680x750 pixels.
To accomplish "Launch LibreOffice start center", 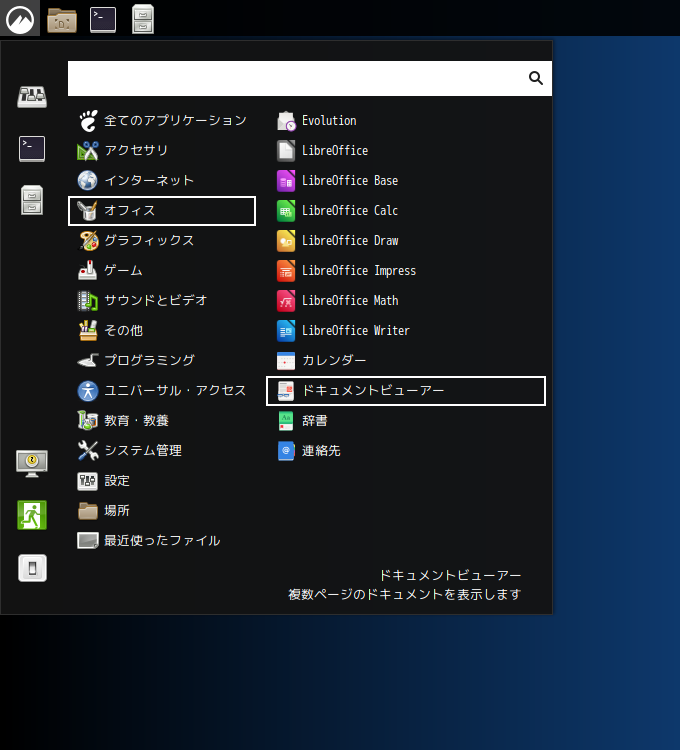I will coord(406,151).
